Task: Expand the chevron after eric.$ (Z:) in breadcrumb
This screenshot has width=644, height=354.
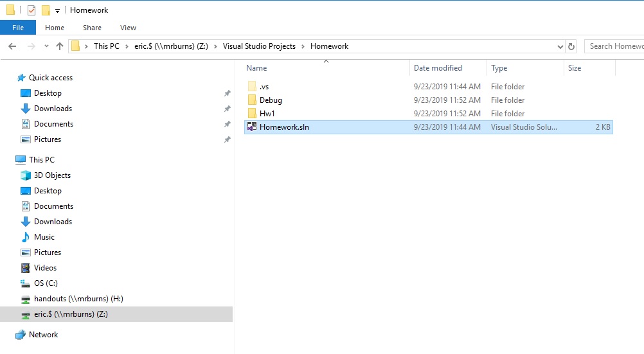Action: tap(215, 46)
